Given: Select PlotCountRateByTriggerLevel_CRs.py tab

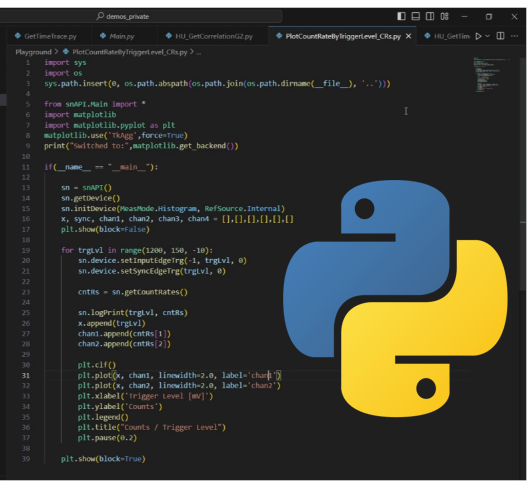Looking at the screenshot, I should [343, 36].
